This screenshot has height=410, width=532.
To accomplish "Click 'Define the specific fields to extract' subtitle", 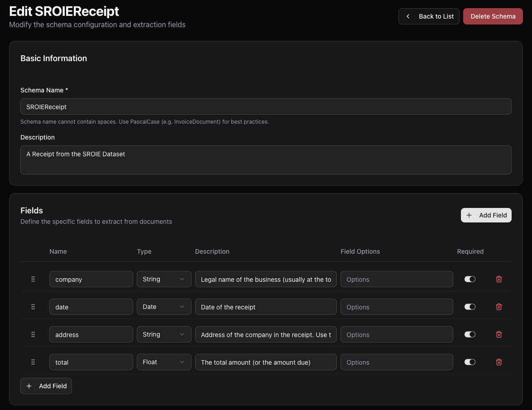I will [96, 222].
